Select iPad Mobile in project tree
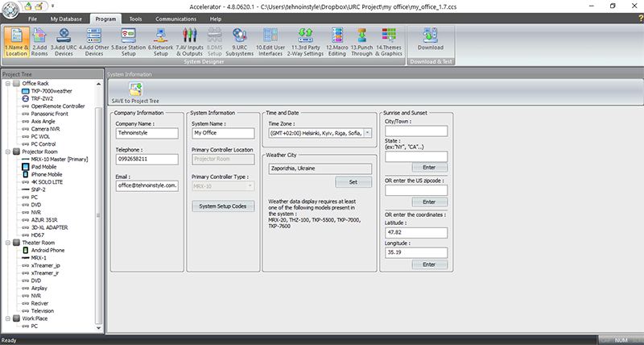Screen dimensions: 644x345 45,167
